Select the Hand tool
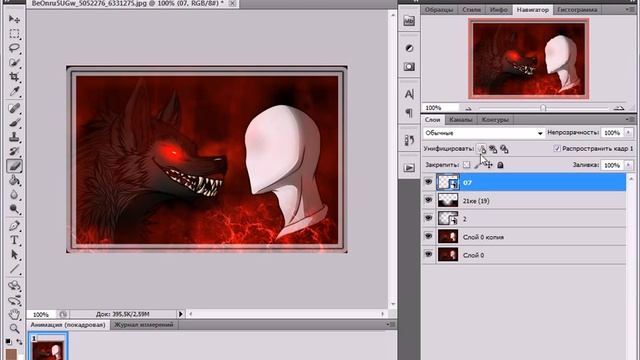This screenshot has height=360, width=640. pos(14,315)
